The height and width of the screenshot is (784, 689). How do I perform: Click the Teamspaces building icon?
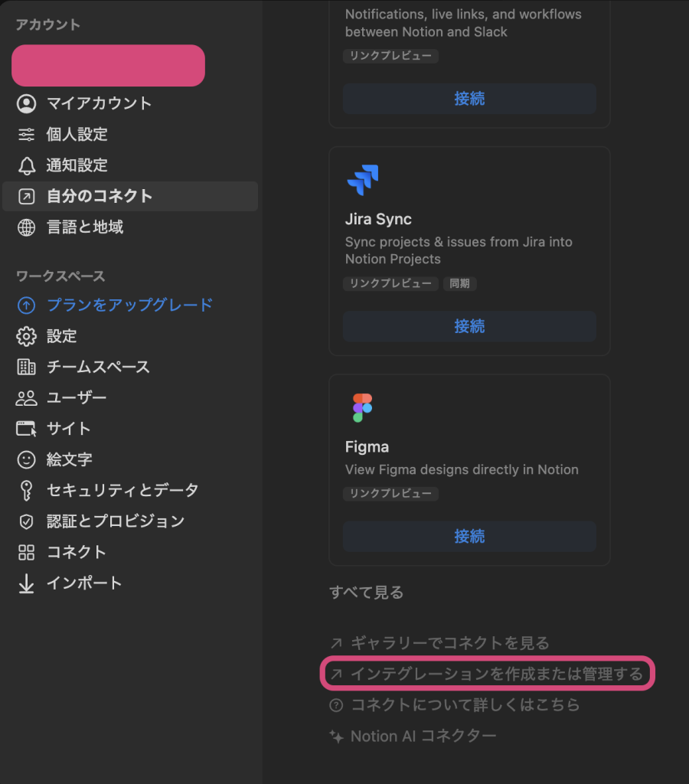[27, 367]
